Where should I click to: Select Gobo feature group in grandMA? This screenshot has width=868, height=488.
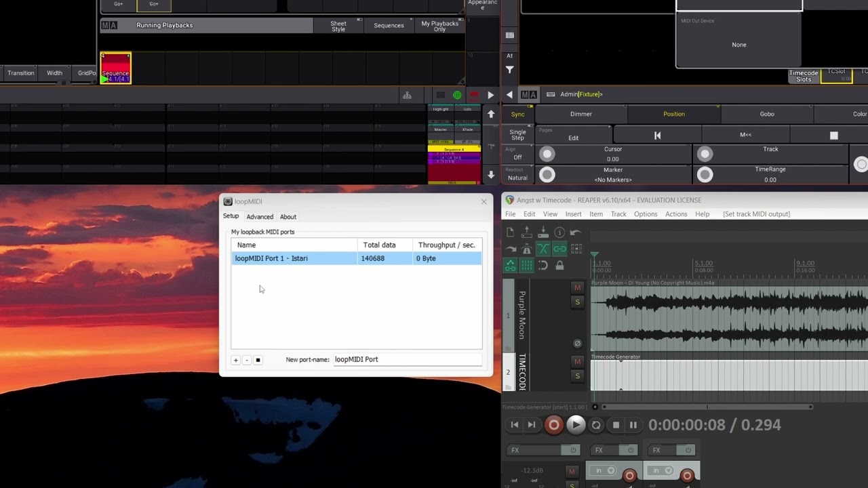click(767, 114)
